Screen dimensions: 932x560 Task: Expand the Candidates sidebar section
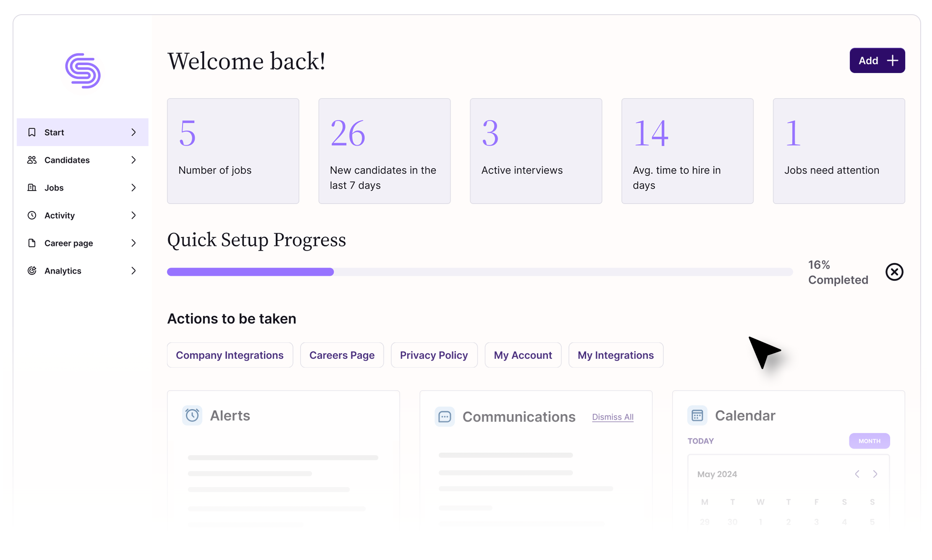point(133,160)
